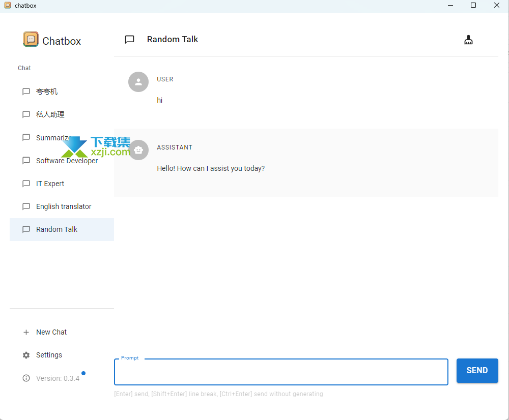Select the IT Expert chat
Image resolution: width=509 pixels, height=420 pixels.
coord(62,184)
